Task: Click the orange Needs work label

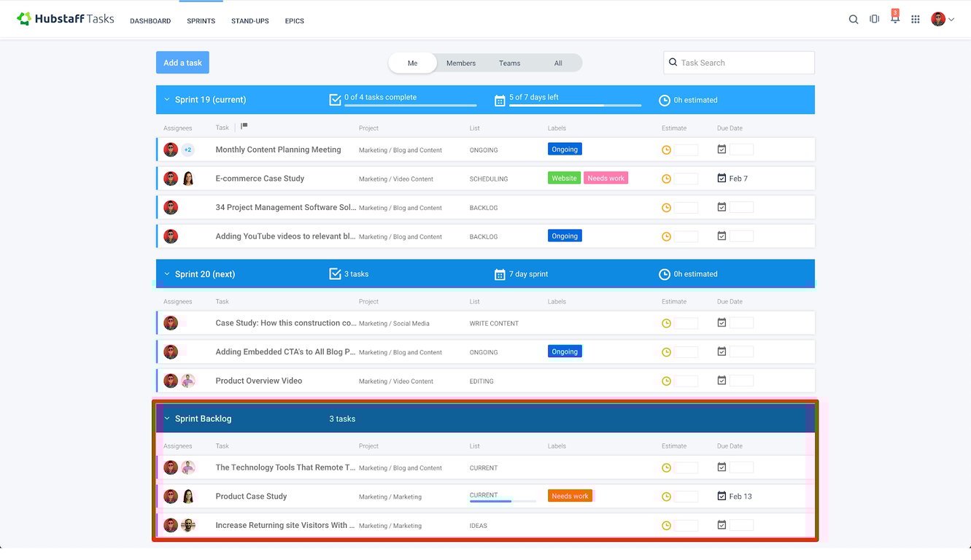Action: [570, 496]
